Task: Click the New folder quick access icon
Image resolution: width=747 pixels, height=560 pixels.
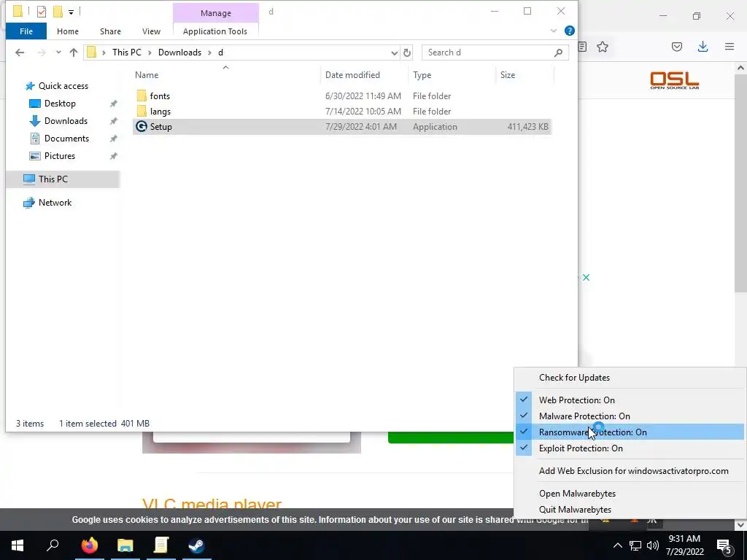Action: [x=58, y=12]
